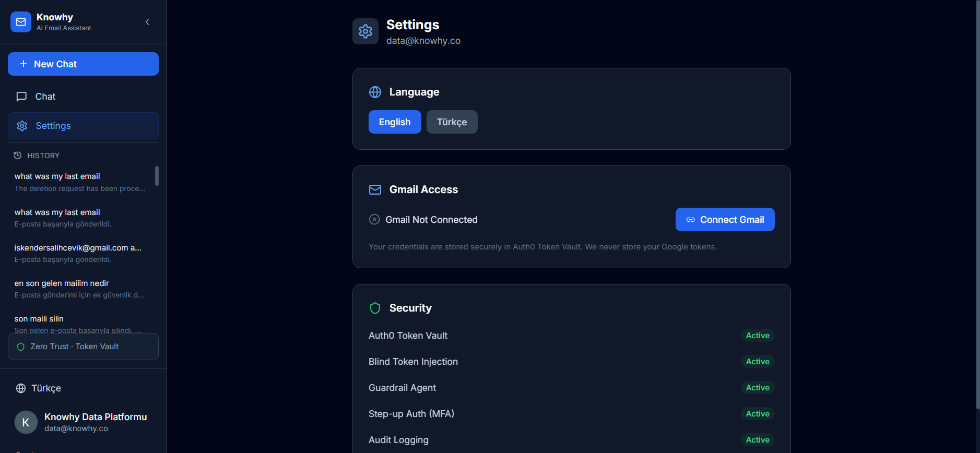
Task: Click the Gmail Not Connected x icon
Action: (374, 219)
